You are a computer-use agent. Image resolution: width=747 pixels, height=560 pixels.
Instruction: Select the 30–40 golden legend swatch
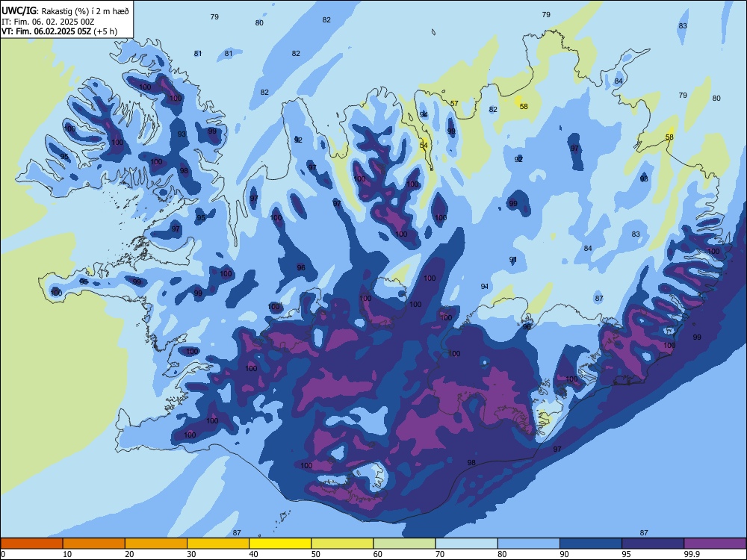tap(218, 544)
